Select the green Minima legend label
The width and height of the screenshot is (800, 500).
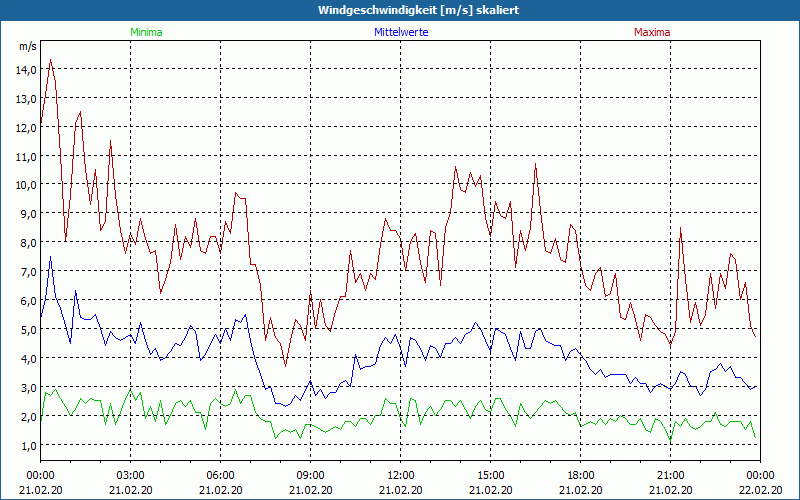point(146,32)
